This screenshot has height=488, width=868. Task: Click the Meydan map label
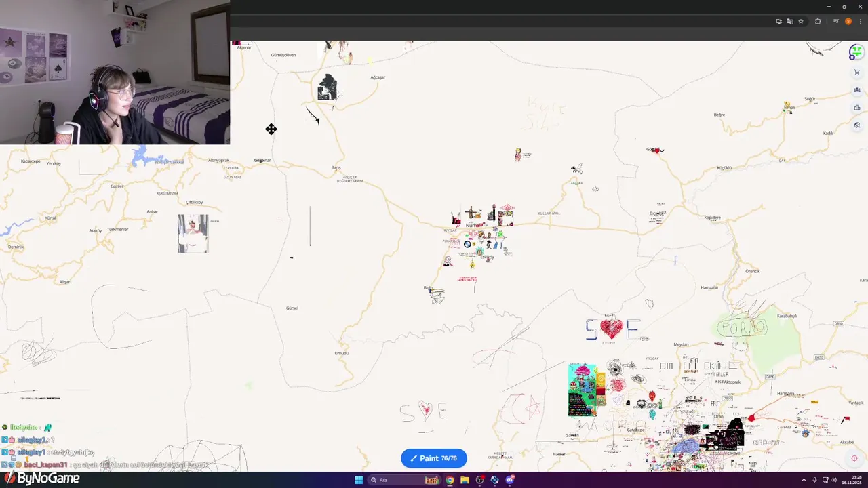[681, 344]
